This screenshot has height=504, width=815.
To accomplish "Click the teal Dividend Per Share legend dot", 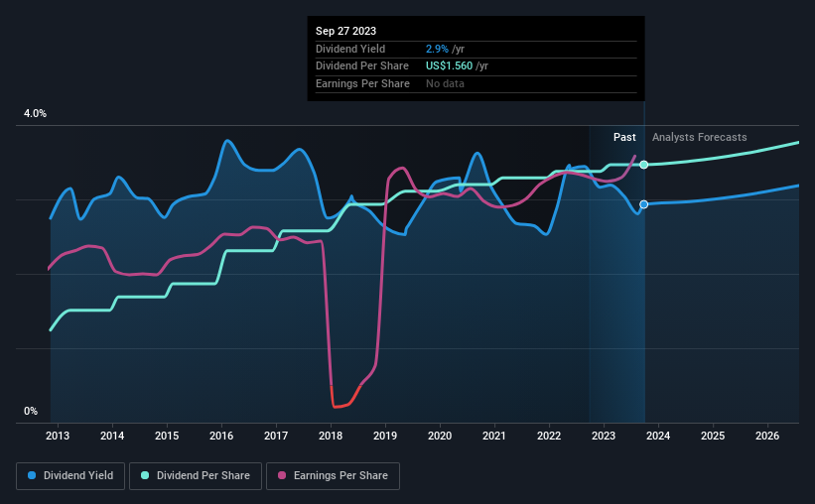I will coord(145,475).
